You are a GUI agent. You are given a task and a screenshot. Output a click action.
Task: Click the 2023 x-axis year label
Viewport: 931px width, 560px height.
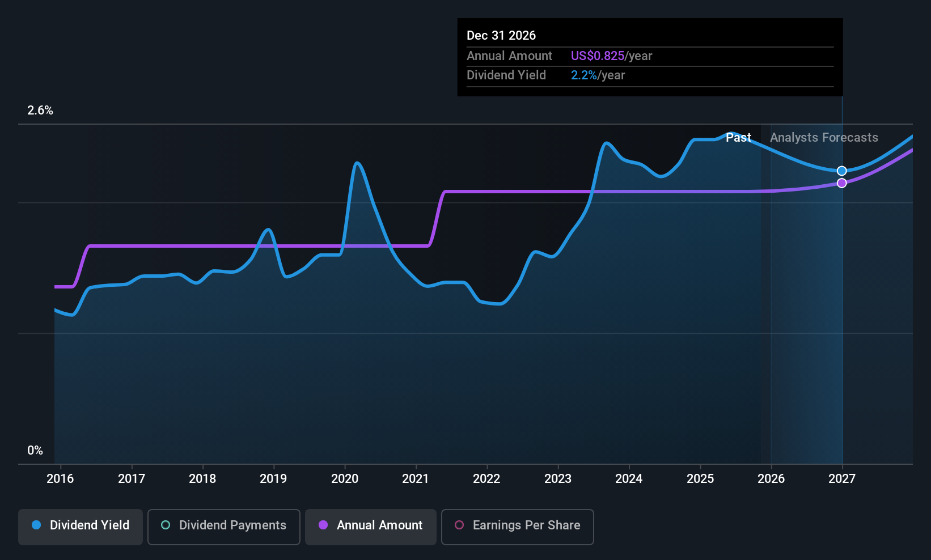[558, 479]
